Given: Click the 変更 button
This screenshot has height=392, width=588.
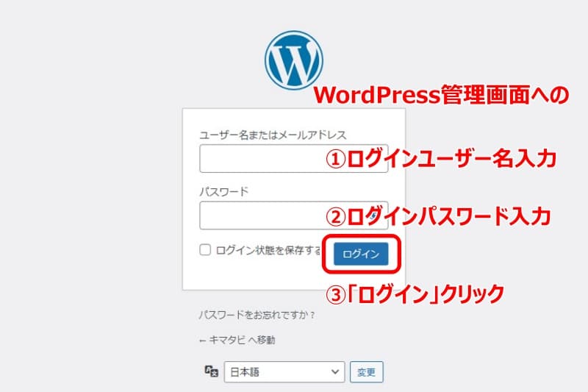Looking at the screenshot, I should [366, 371].
